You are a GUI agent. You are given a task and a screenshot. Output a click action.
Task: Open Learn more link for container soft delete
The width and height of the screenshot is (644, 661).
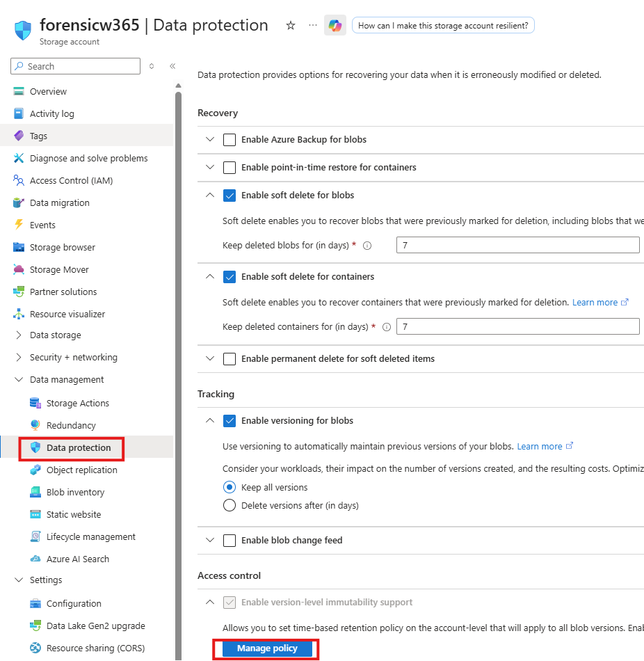[600, 302]
